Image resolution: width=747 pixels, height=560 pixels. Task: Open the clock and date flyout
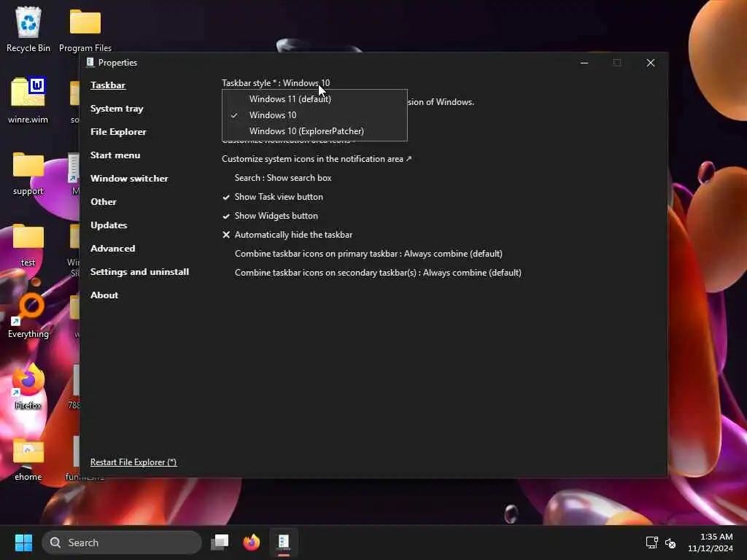(711, 542)
